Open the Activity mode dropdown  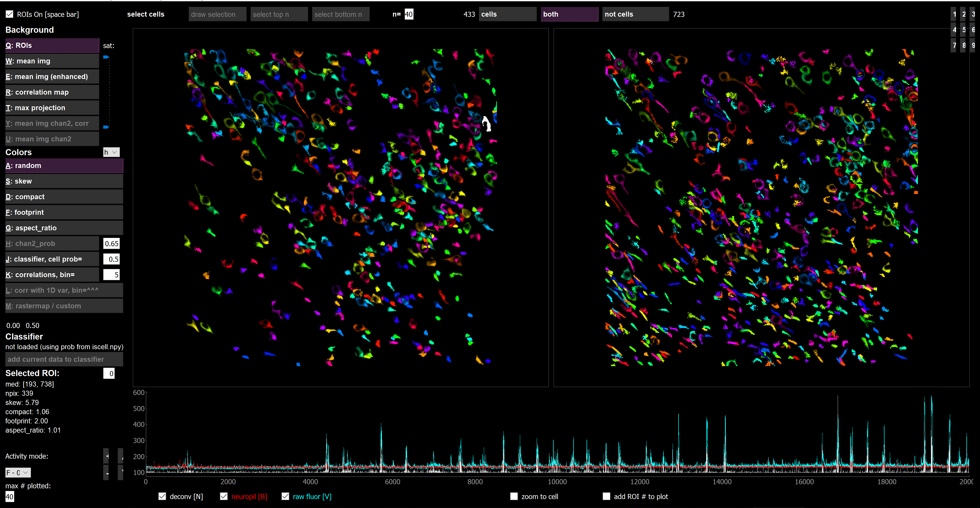click(x=17, y=472)
